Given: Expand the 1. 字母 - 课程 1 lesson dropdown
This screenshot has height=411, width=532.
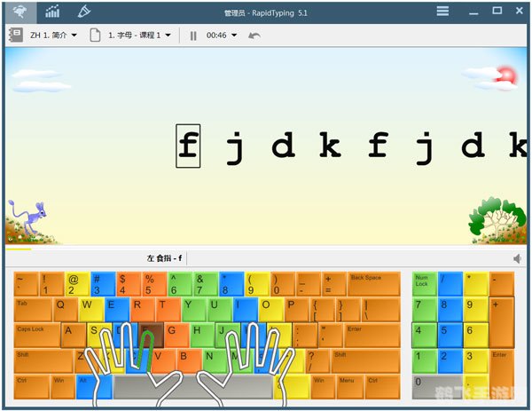Looking at the screenshot, I should (x=168, y=36).
